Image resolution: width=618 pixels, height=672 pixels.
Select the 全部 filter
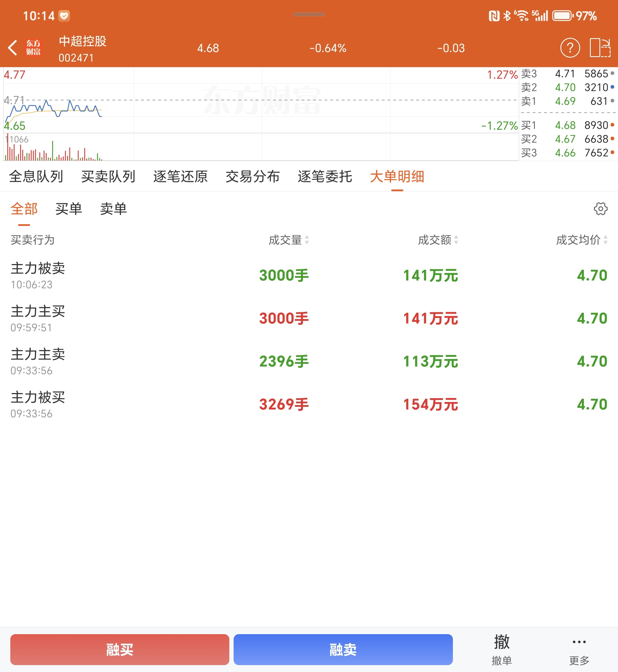[x=24, y=209]
